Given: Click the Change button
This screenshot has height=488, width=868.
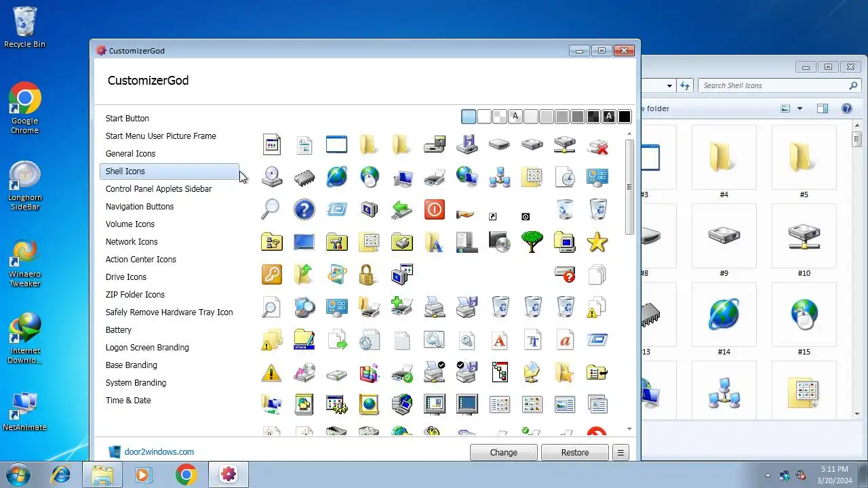Looking at the screenshot, I should click(503, 452).
